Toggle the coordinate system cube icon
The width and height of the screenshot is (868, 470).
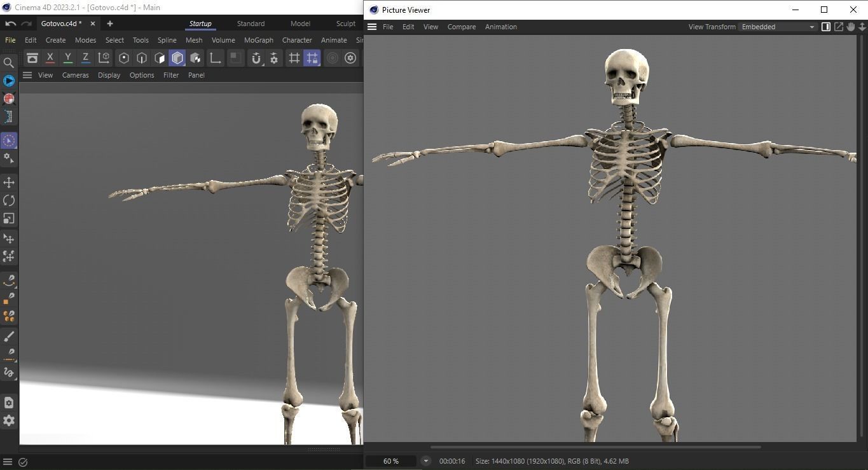coord(104,58)
